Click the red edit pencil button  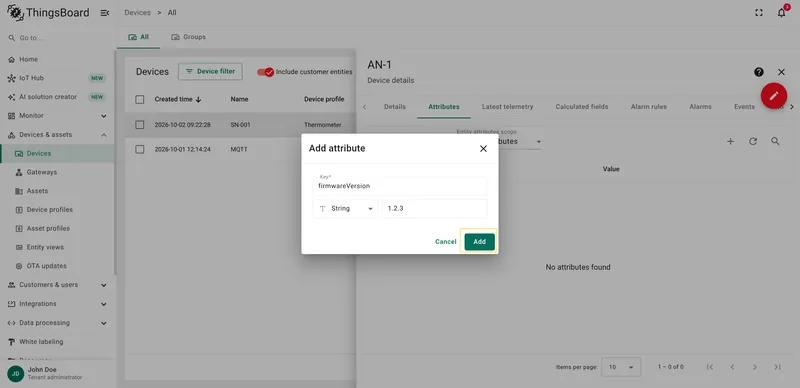[x=774, y=95]
